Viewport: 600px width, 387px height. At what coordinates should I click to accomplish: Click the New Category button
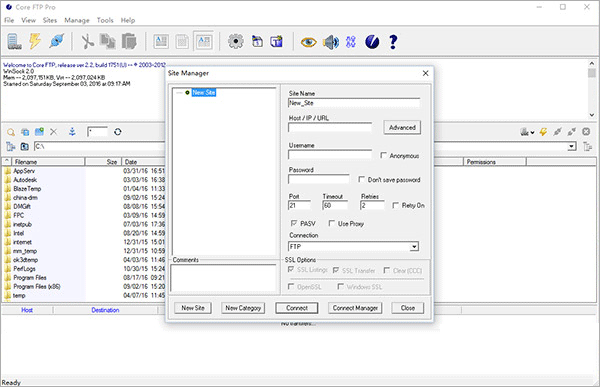[243, 308]
